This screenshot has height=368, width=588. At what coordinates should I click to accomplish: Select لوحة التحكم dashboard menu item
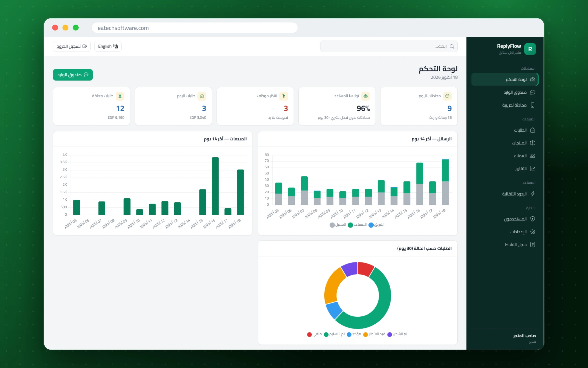[x=505, y=79]
